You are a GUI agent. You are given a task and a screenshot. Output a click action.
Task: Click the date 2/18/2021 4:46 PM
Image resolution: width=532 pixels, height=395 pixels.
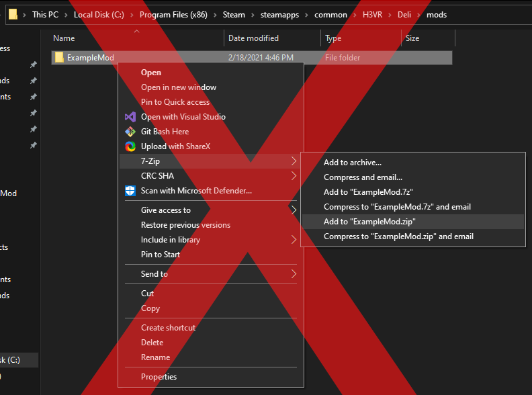(261, 58)
